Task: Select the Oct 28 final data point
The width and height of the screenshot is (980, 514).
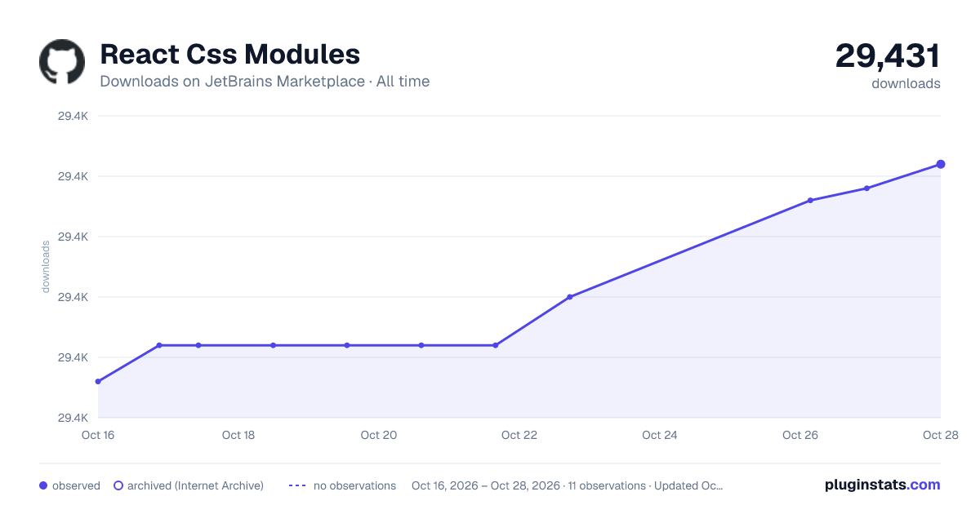Action: click(x=941, y=164)
